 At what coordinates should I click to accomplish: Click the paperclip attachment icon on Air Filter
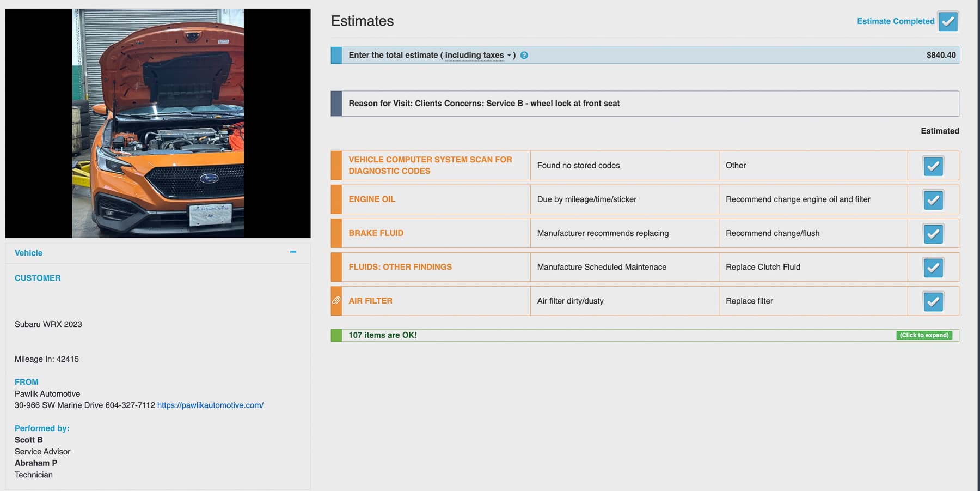coord(336,301)
